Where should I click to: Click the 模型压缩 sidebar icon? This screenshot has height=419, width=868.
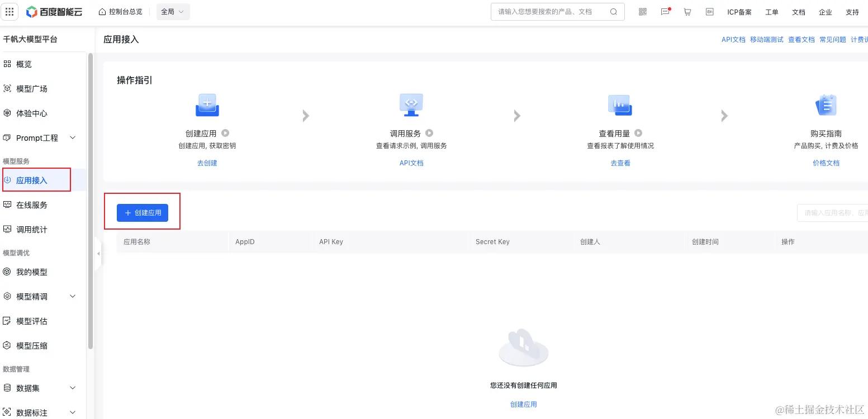pos(7,346)
